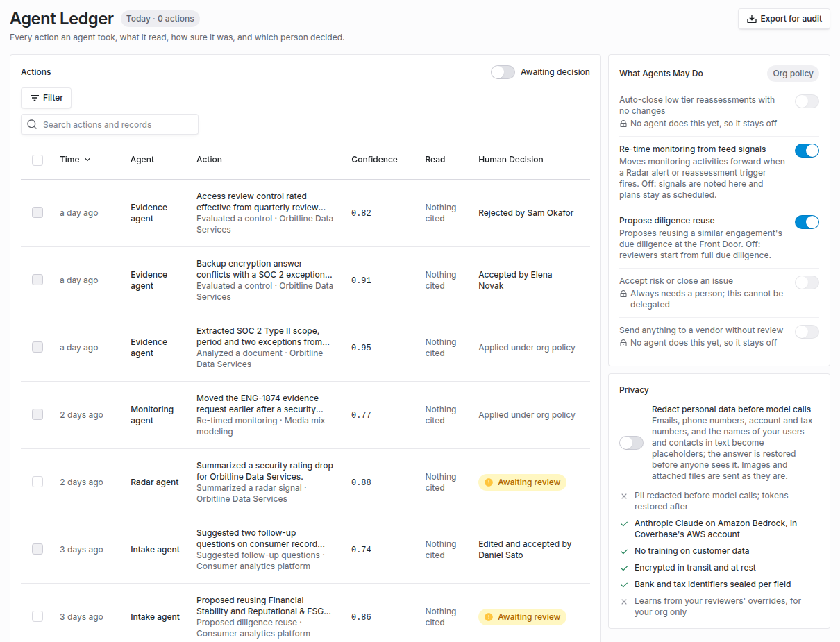
Task: Click the Radar agent cell
Action: pyautogui.click(x=155, y=482)
